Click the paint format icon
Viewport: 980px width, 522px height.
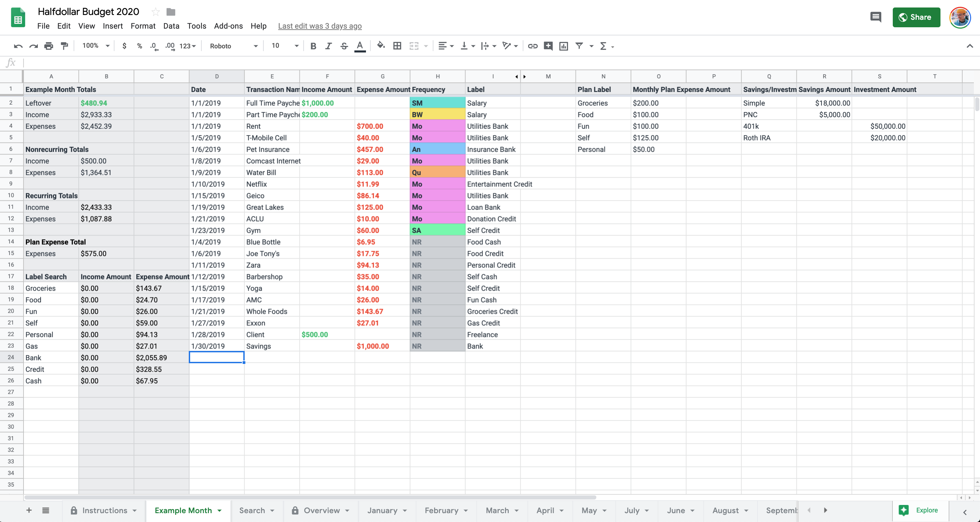(64, 46)
